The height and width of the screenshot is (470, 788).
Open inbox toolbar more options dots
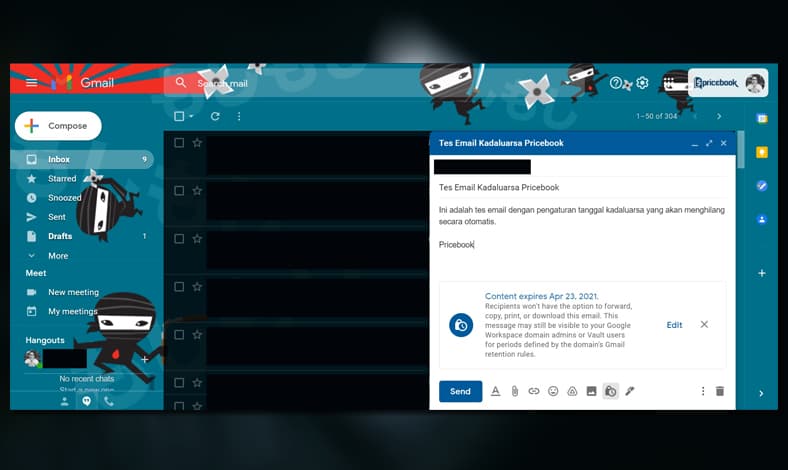click(239, 116)
